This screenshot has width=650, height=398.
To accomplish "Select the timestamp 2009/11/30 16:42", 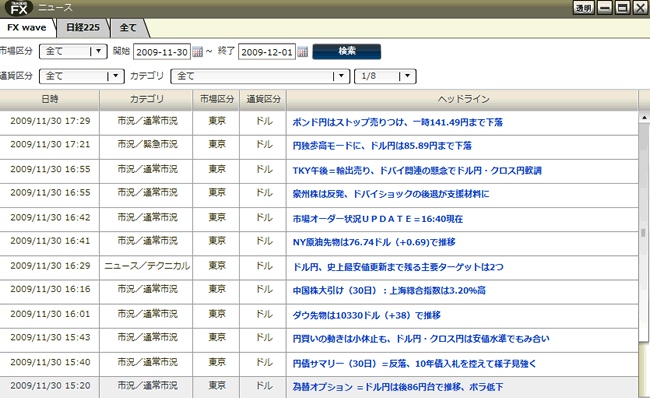I will pos(50,217).
